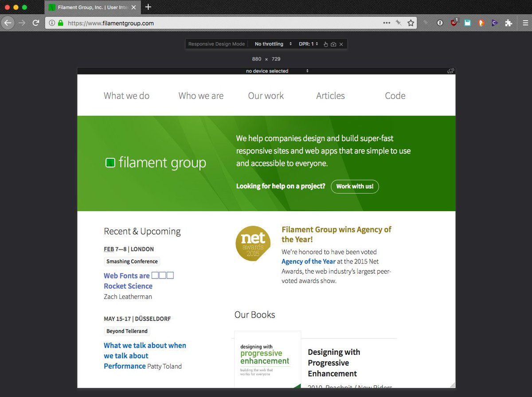Click the Progressive Enhancement book cover
This screenshot has height=397, width=532.
pos(268,359)
